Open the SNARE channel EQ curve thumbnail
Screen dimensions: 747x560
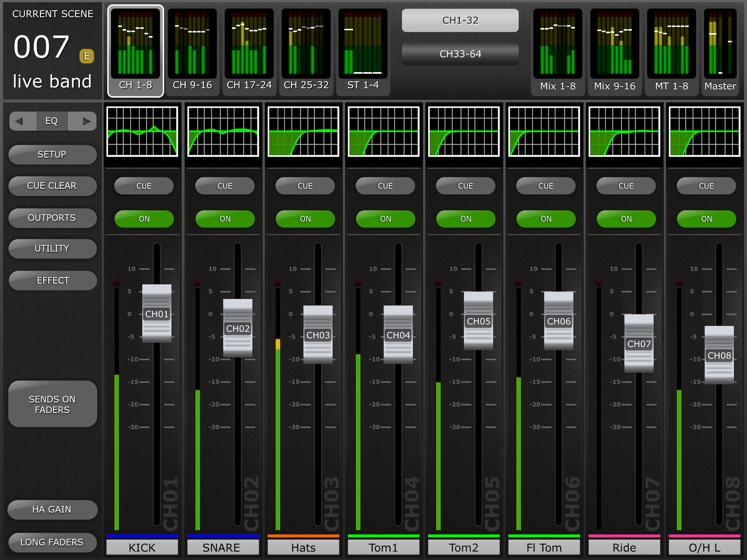tap(223, 132)
